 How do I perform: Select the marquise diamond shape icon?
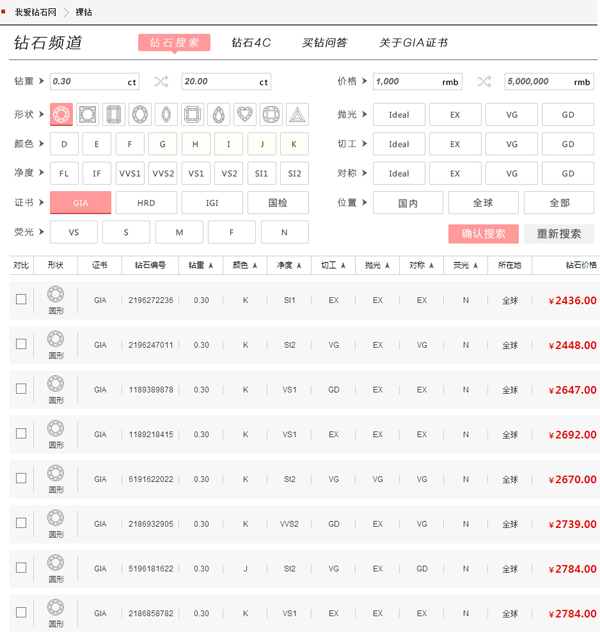point(166,114)
